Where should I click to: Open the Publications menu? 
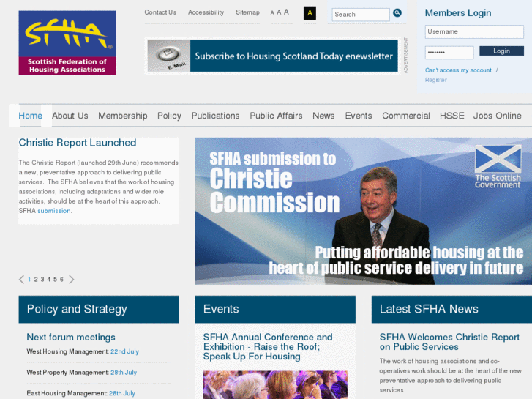click(x=215, y=116)
